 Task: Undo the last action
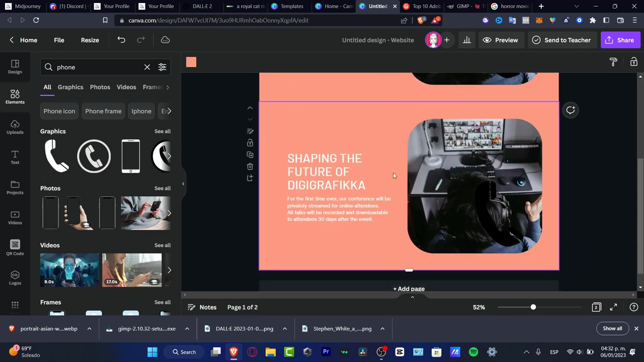pyautogui.click(x=121, y=40)
